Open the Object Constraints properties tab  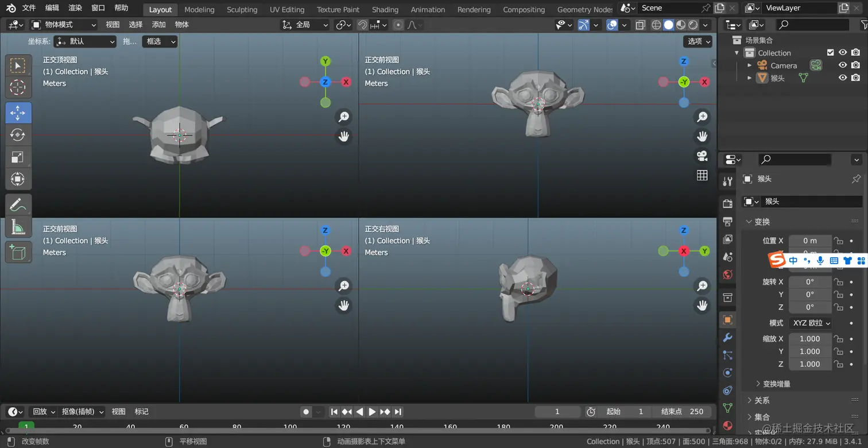727,390
